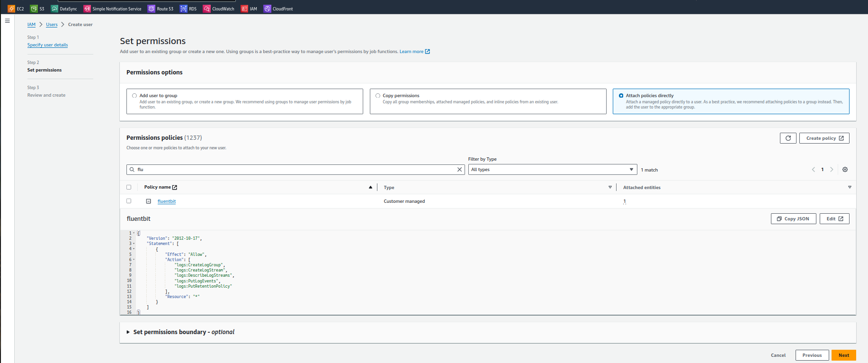The image size is (868, 363).
Task: Clear the policy search field with X
Action: point(459,169)
